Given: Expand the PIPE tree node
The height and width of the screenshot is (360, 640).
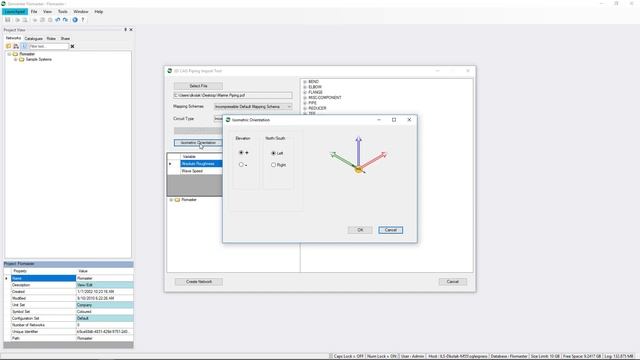Looking at the screenshot, I should 305,103.
